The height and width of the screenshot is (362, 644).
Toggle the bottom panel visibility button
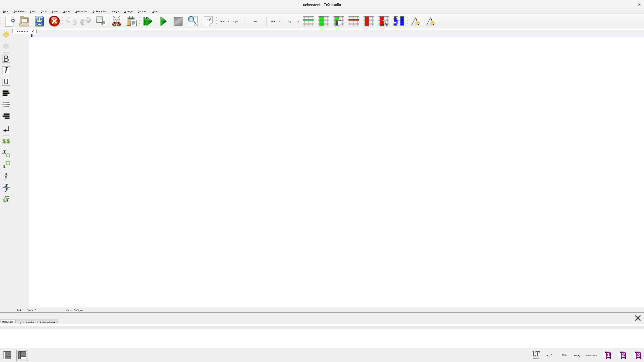pos(22,355)
